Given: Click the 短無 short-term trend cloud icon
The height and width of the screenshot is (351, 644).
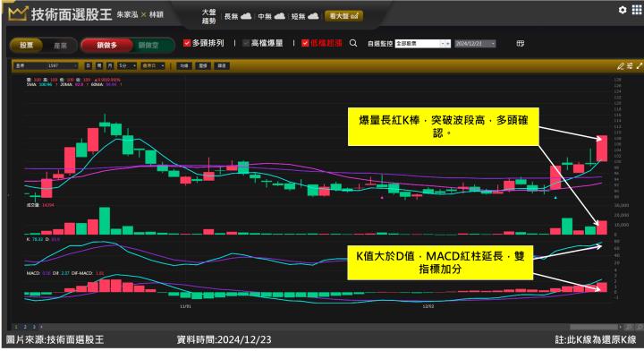Looking at the screenshot, I should tap(313, 16).
